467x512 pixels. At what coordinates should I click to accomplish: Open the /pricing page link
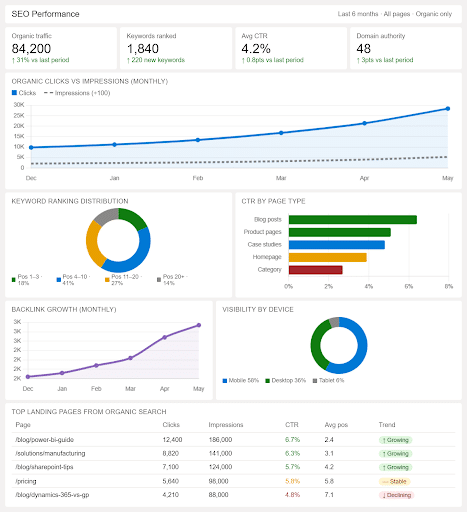(26, 481)
